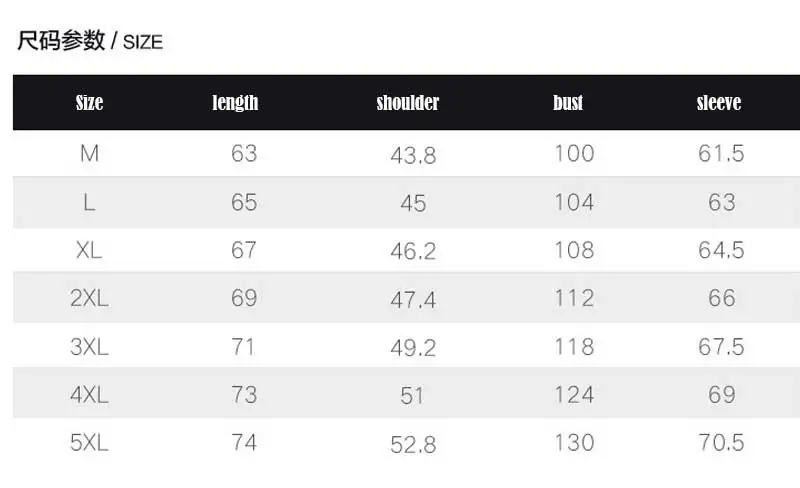Image resolution: width=800 pixels, height=488 pixels.
Task: Select the 2XL size row label
Action: (x=89, y=298)
